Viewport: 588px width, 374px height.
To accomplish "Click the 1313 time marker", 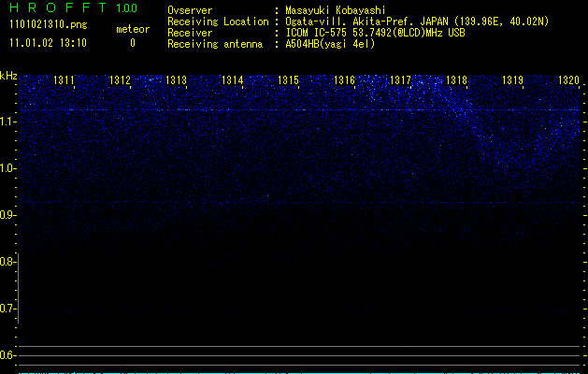I will click(x=177, y=80).
